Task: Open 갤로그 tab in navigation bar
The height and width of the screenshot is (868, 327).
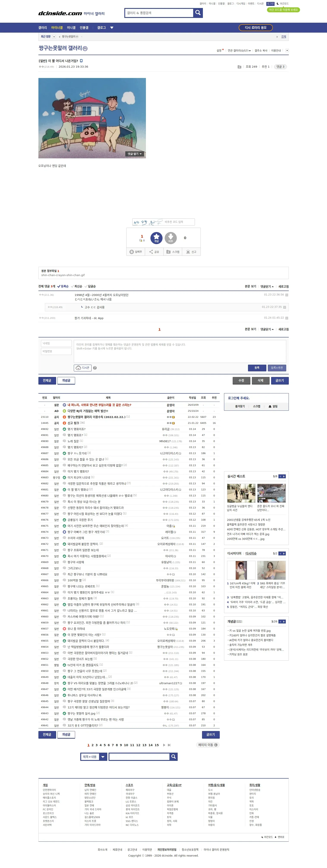Action: (x=101, y=28)
